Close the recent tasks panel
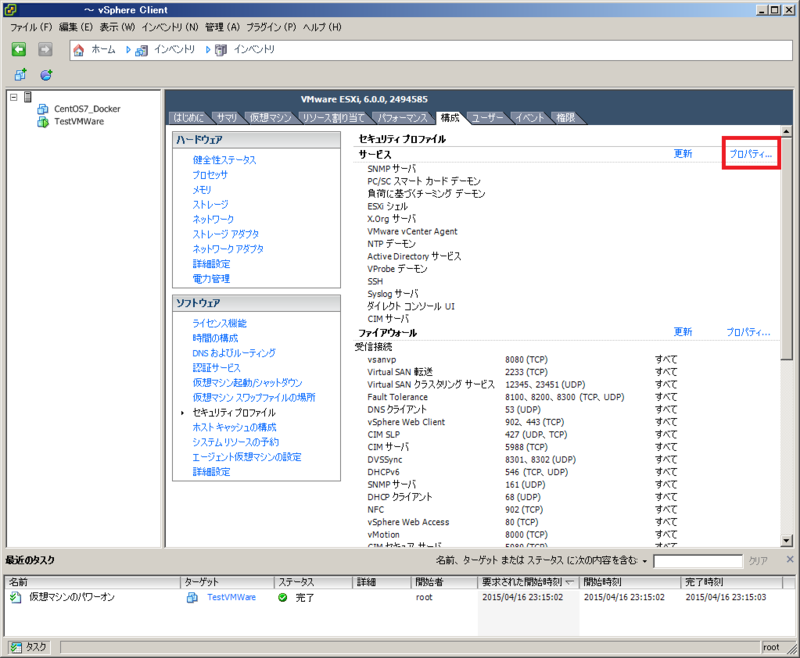 pyautogui.click(x=790, y=560)
